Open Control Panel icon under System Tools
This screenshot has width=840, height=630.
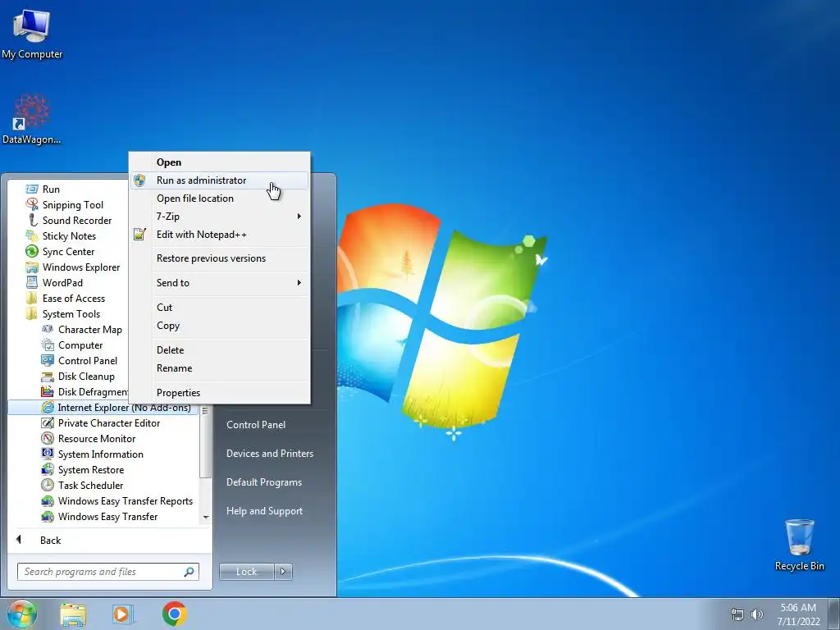coord(48,361)
